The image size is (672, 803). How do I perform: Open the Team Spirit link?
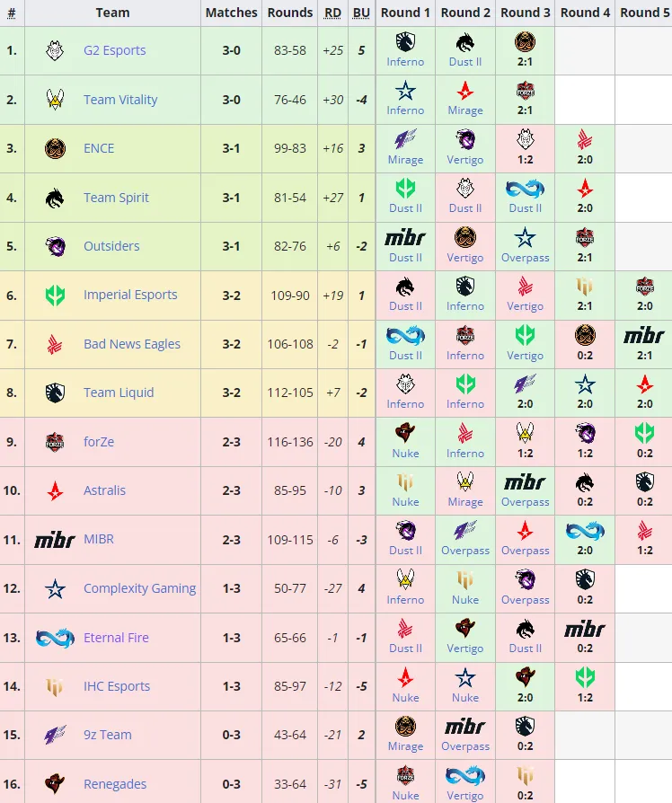pos(116,198)
